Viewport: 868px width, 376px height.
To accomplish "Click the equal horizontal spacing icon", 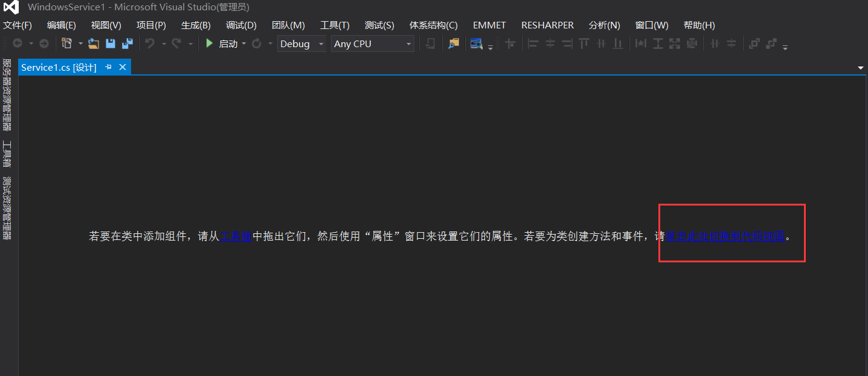I will (x=715, y=44).
